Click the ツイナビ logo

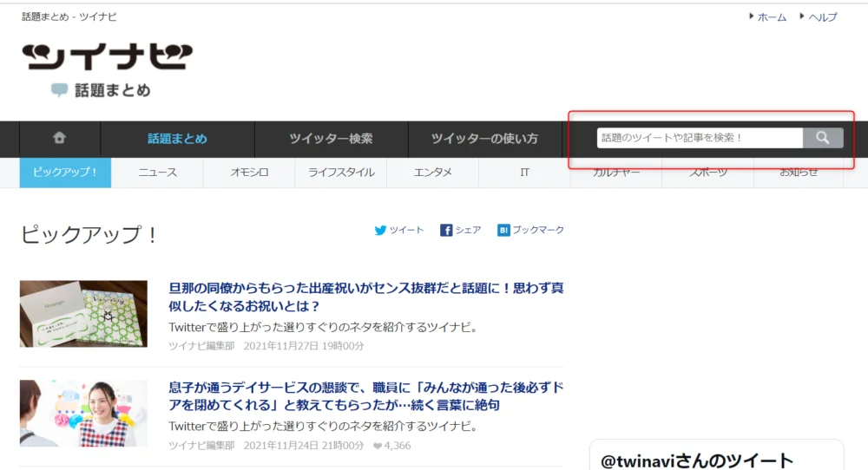pos(108,56)
